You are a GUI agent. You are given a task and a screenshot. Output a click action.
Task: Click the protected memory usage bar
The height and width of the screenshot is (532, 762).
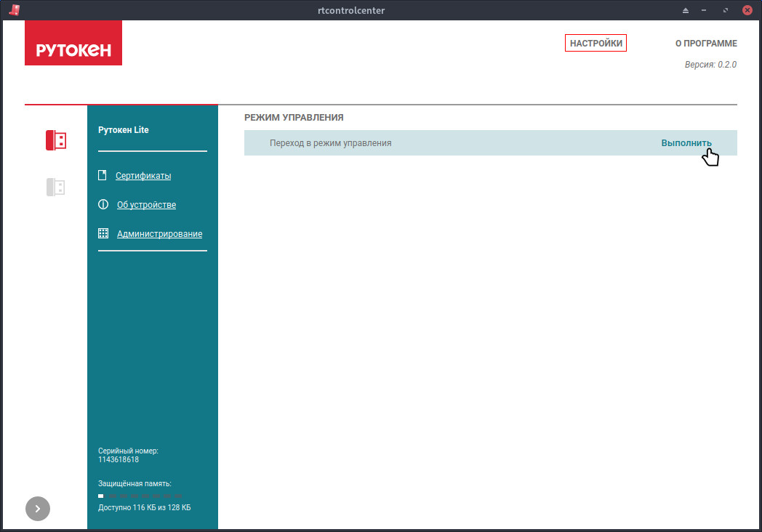pos(140,496)
